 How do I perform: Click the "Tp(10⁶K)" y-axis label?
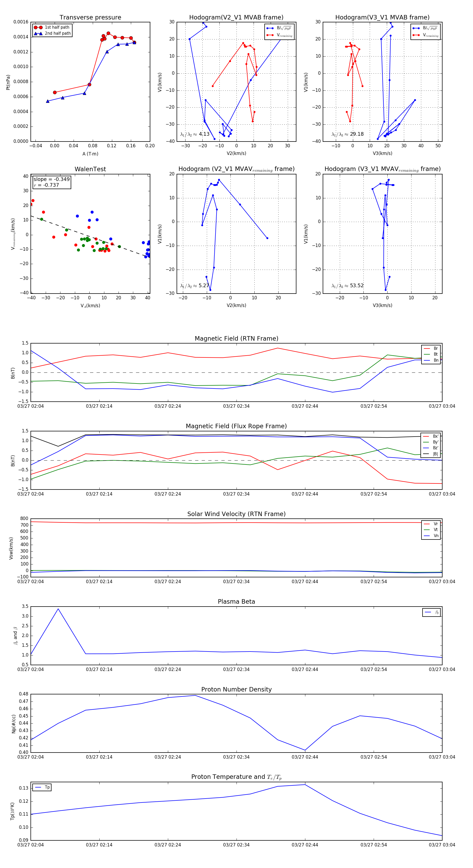tap(12, 811)
